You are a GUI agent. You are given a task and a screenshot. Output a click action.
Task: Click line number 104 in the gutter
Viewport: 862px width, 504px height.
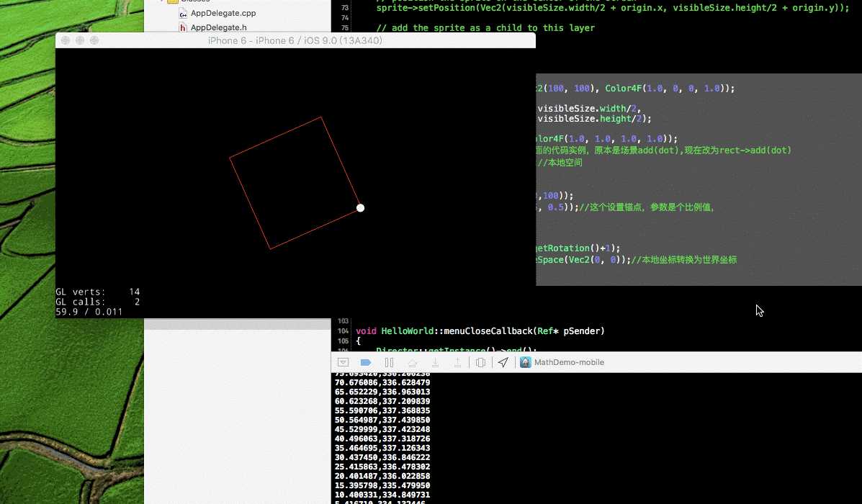343,331
